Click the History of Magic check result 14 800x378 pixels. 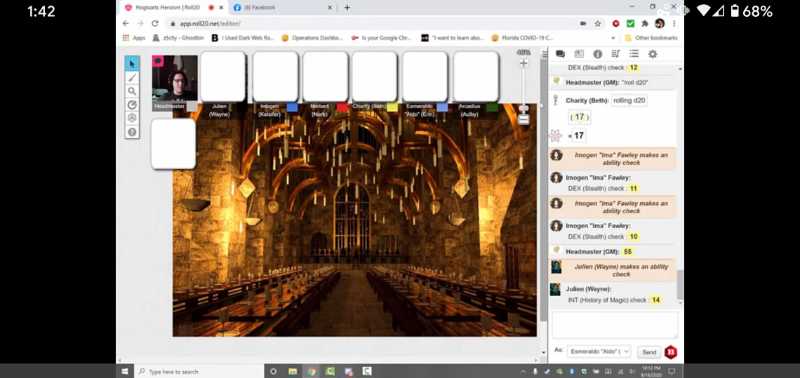coord(656,300)
